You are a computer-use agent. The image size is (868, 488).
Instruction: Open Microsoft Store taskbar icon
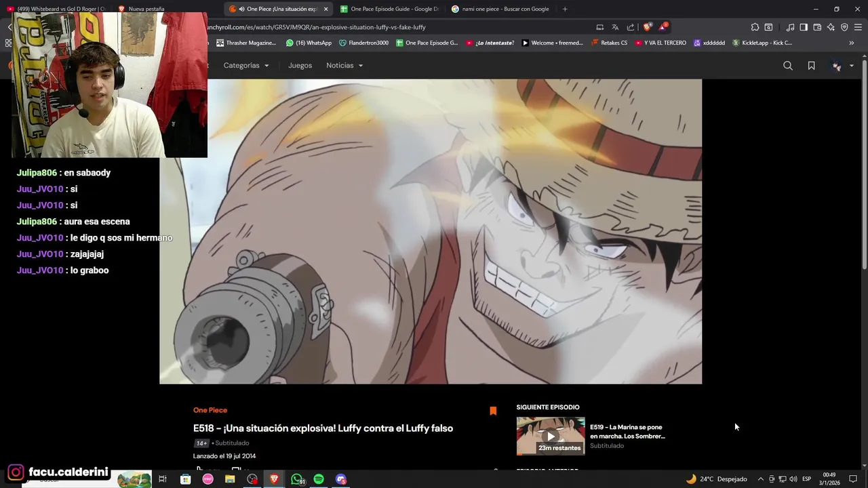pyautogui.click(x=185, y=479)
